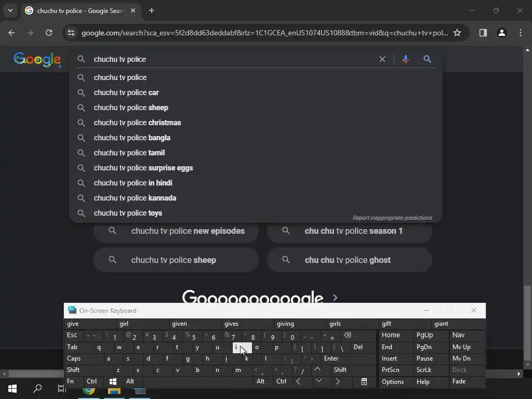532x399 pixels.
Task: Reload the current page
Action: tap(49, 33)
